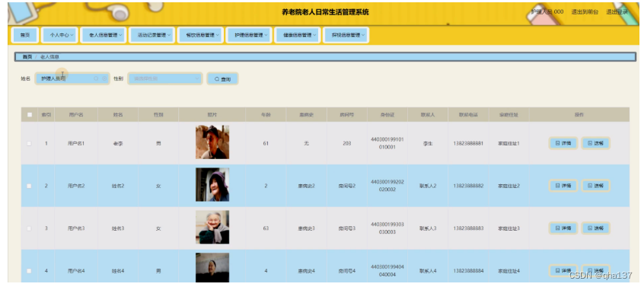The width and height of the screenshot is (644, 287).
Task: Click the magnifier icon inside the name field
Action: click(x=96, y=78)
